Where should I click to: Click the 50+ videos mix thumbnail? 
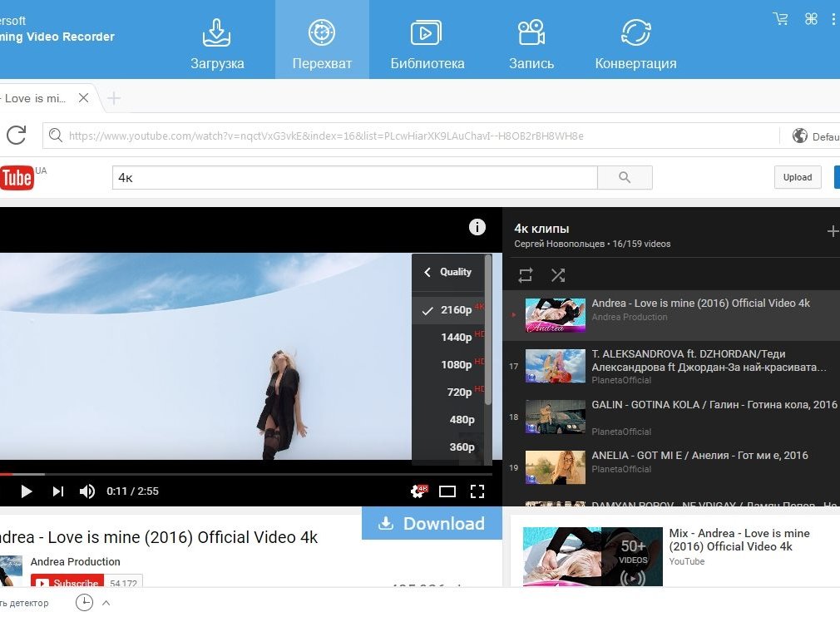(x=592, y=557)
